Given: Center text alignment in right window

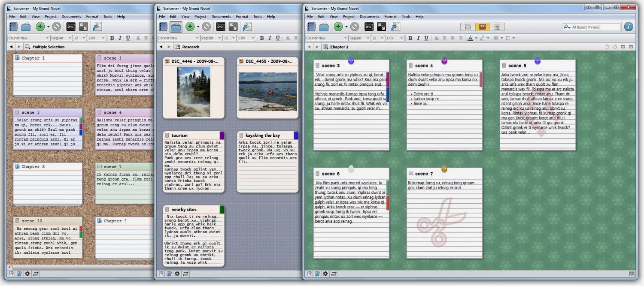Looking at the screenshot, I should 444,38.
